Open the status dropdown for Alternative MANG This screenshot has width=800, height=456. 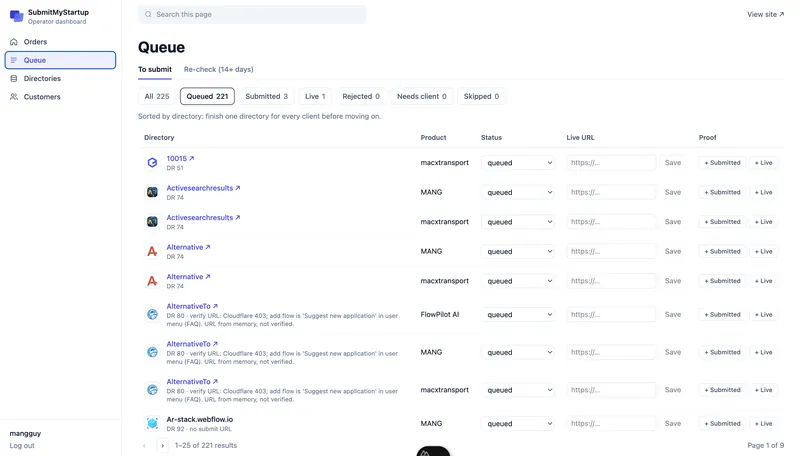(x=518, y=251)
